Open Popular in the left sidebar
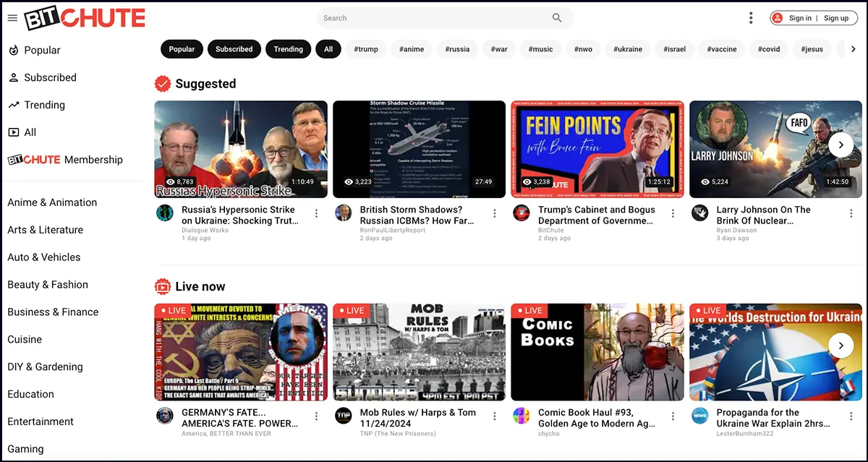The width and height of the screenshot is (868, 462). tap(42, 51)
